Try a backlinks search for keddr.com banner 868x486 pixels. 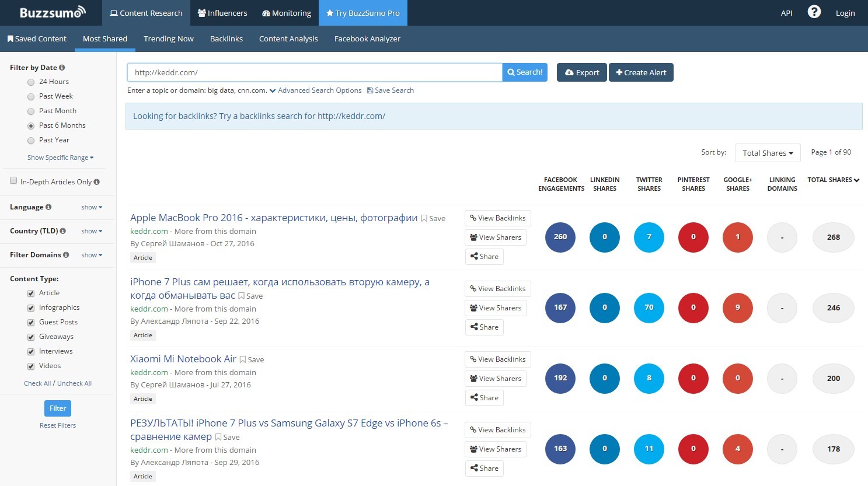pos(259,116)
